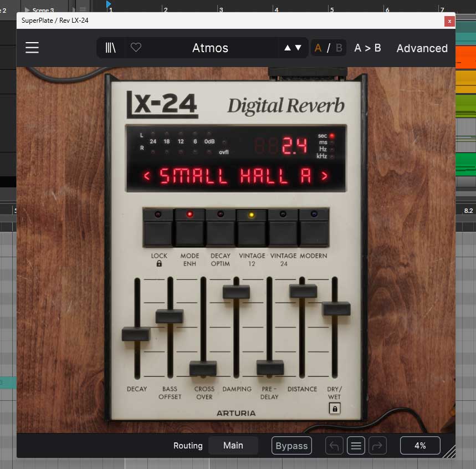Click the PRE-DELAY slider handle

pos(270,367)
